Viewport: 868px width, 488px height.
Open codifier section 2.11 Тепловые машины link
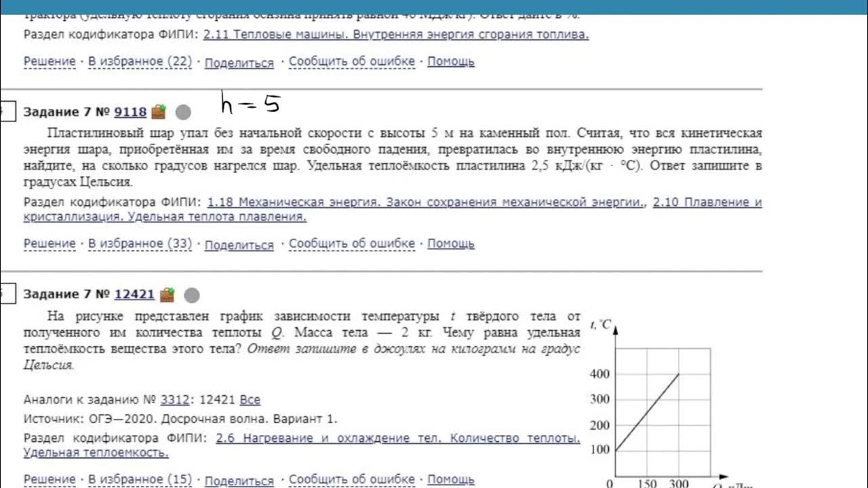point(396,35)
